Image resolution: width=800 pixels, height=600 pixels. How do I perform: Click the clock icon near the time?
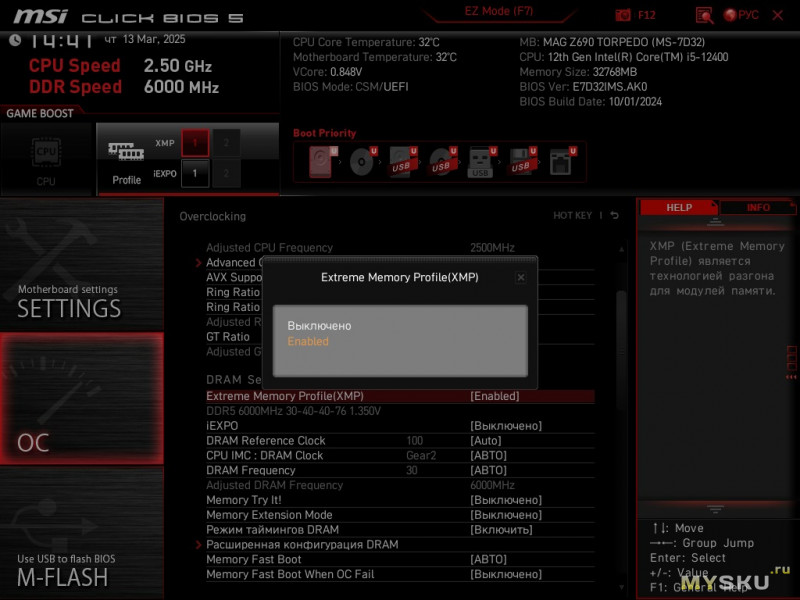[15, 40]
